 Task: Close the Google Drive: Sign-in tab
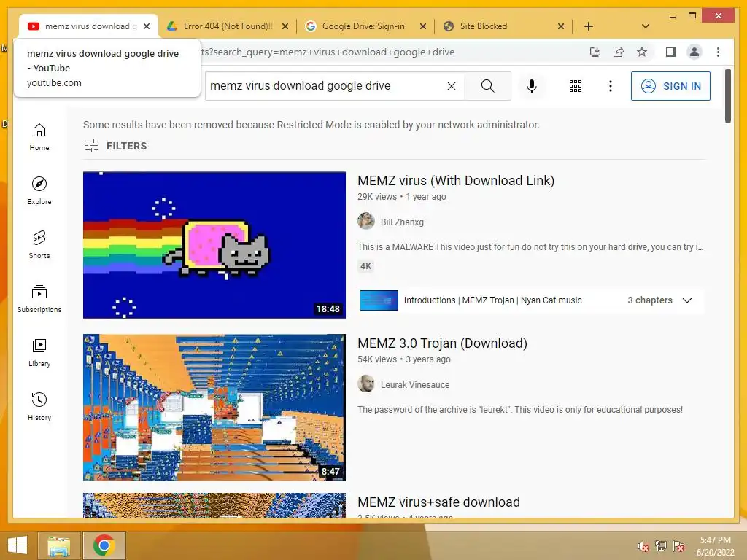point(422,26)
